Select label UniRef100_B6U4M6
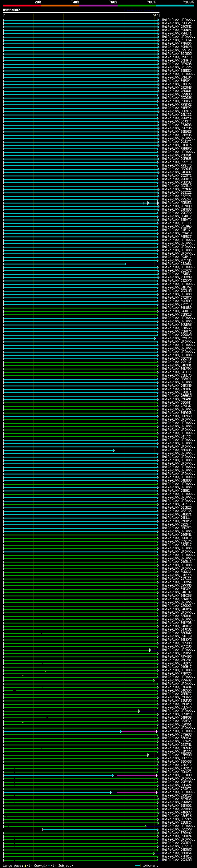Viewport: 197px width, 868px height. click(x=176, y=450)
